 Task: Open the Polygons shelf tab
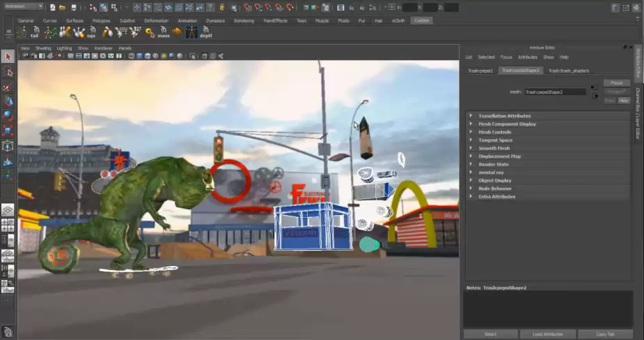(x=101, y=20)
